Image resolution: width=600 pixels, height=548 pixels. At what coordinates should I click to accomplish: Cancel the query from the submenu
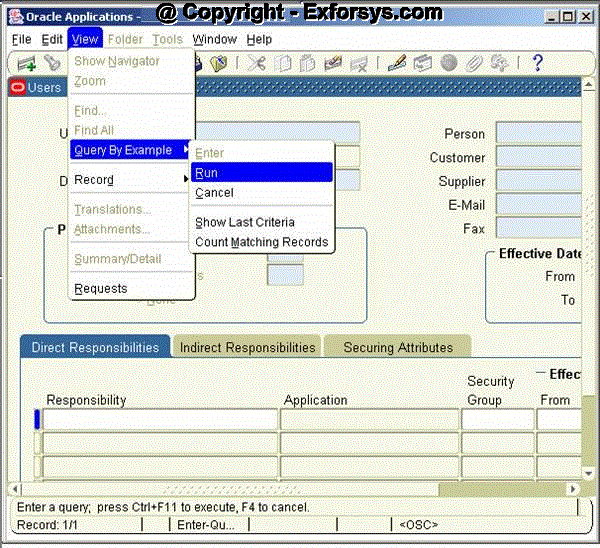click(214, 192)
